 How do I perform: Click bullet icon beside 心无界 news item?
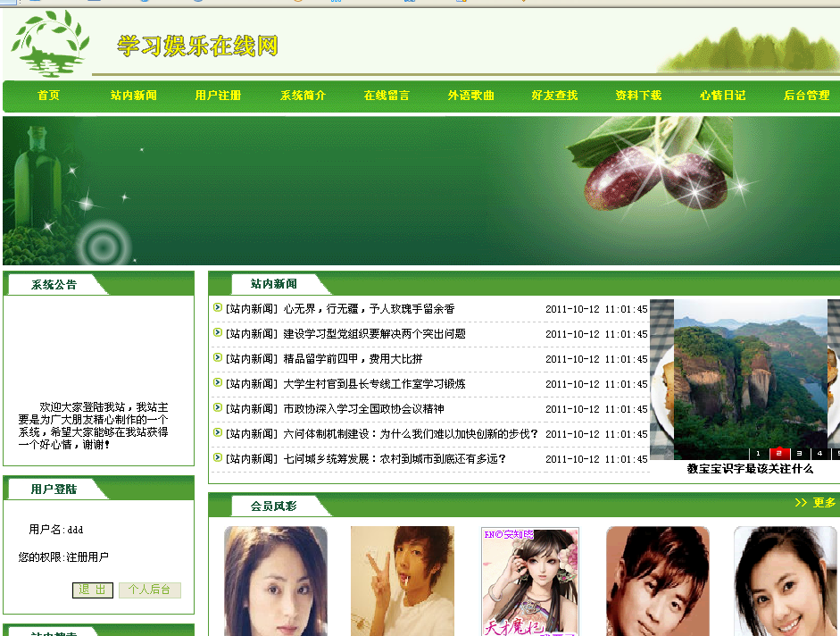pos(218,308)
